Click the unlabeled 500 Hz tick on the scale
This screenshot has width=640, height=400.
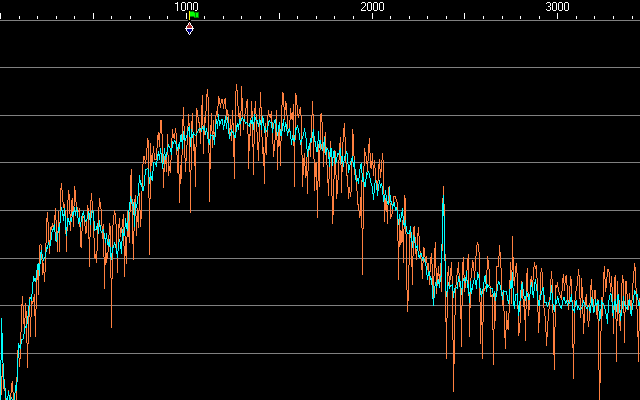pos(94,16)
